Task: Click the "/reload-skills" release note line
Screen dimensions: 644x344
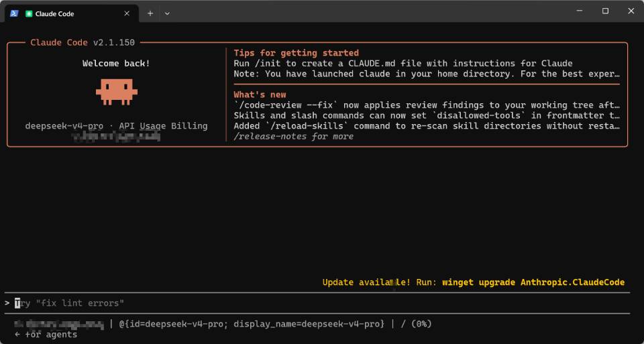Action: point(427,125)
